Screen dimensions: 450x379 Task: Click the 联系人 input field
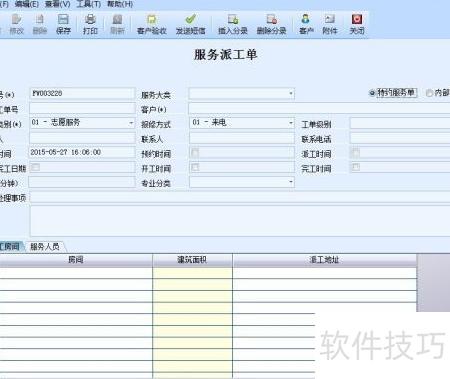coord(242,138)
